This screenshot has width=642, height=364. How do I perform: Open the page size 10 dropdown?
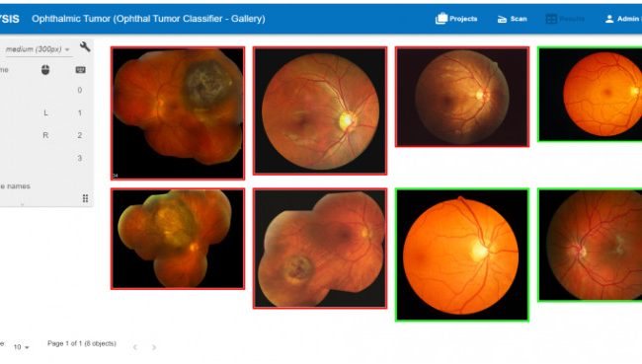point(22,347)
